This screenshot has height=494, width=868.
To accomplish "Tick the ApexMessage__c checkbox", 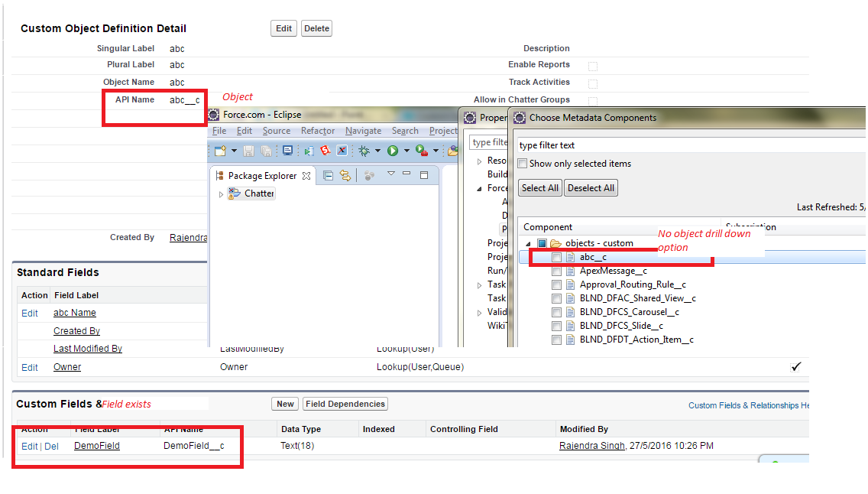I will click(x=557, y=271).
